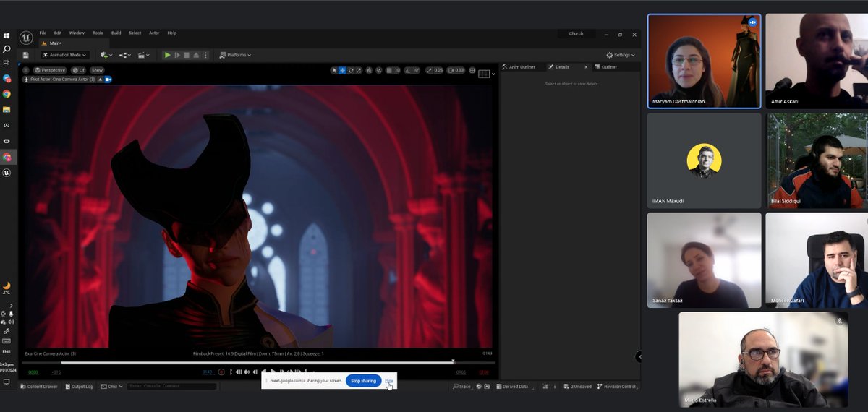Focus the Enter Console Command field
868x412 pixels.
[171, 387]
